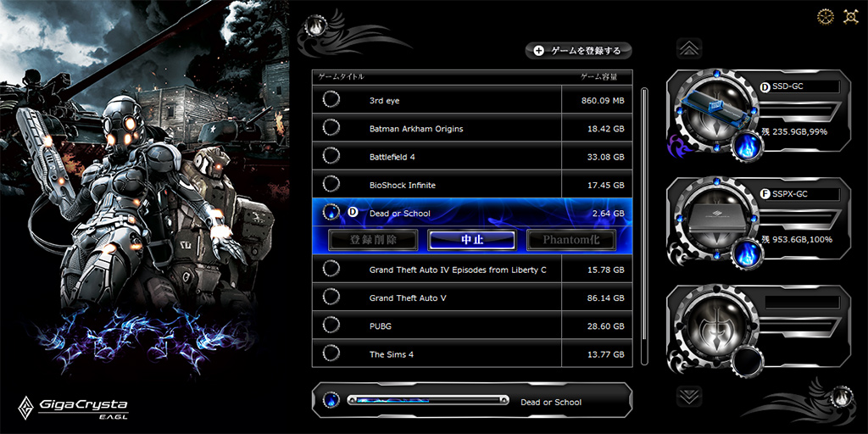Click the ゲームを登録する button
This screenshot has width=868, height=434.
pos(578,50)
